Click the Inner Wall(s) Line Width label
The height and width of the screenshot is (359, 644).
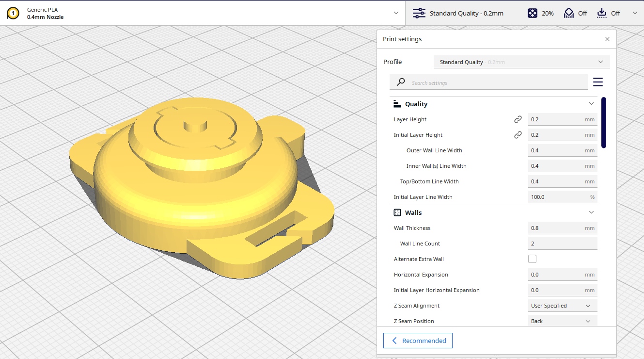(437, 166)
